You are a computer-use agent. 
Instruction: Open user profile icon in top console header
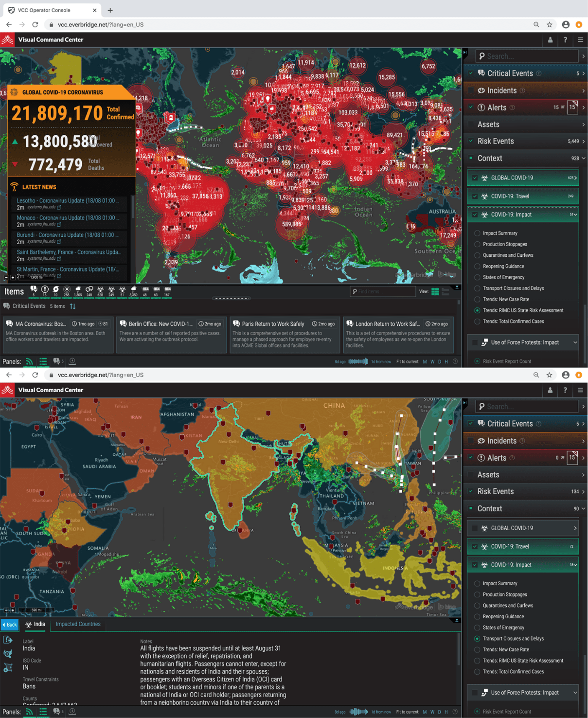coord(550,40)
